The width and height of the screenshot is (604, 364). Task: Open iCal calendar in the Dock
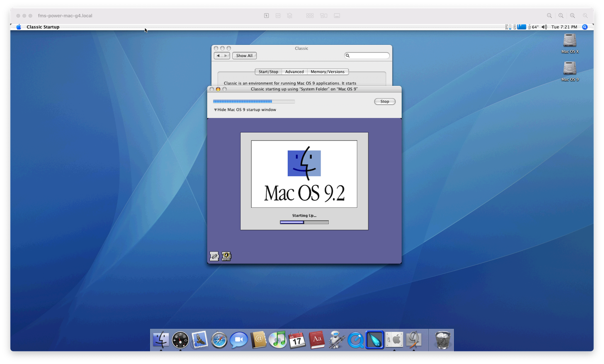click(x=297, y=340)
